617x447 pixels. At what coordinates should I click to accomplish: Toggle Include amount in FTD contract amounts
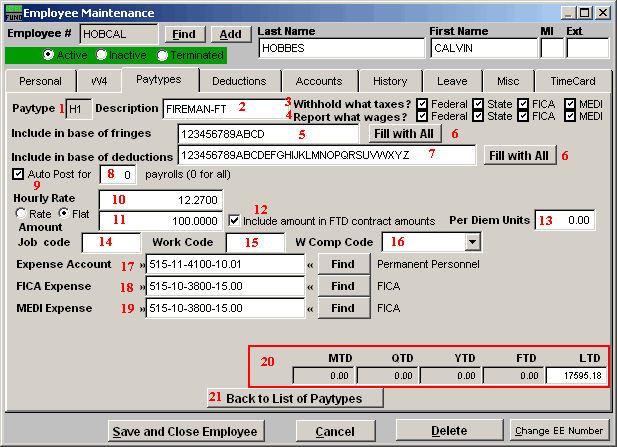[234, 220]
